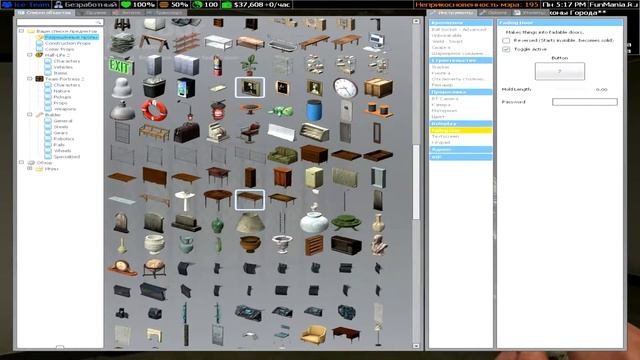Spawn the round wooden dining table
Screen dimensions: 640x360
(x=218, y=200)
